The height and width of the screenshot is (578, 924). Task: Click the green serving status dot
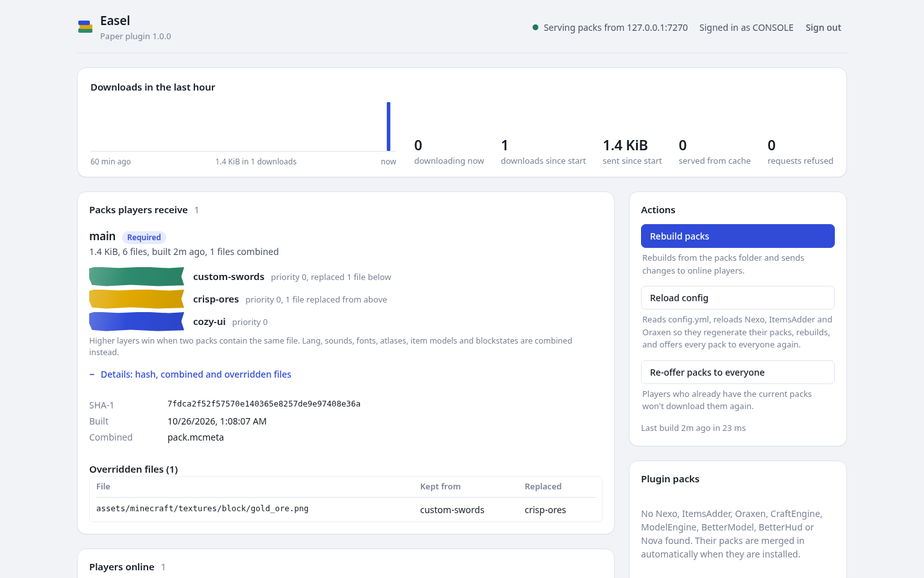point(535,28)
